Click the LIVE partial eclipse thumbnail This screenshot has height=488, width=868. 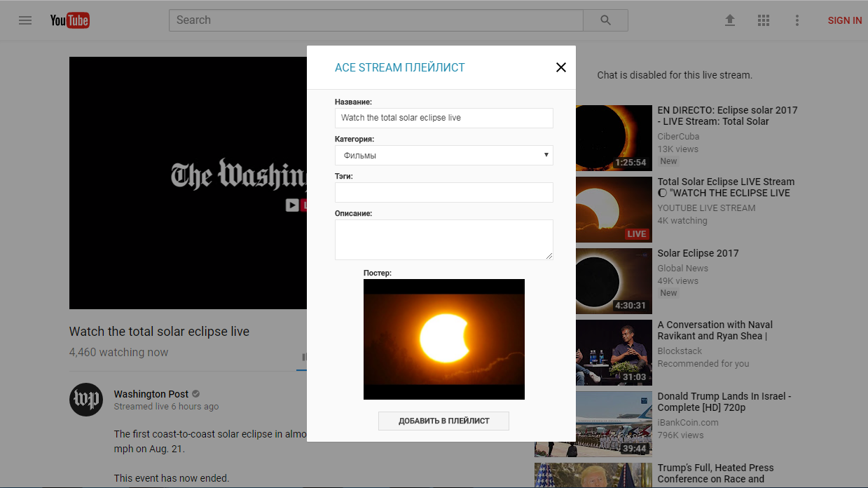[x=614, y=210]
